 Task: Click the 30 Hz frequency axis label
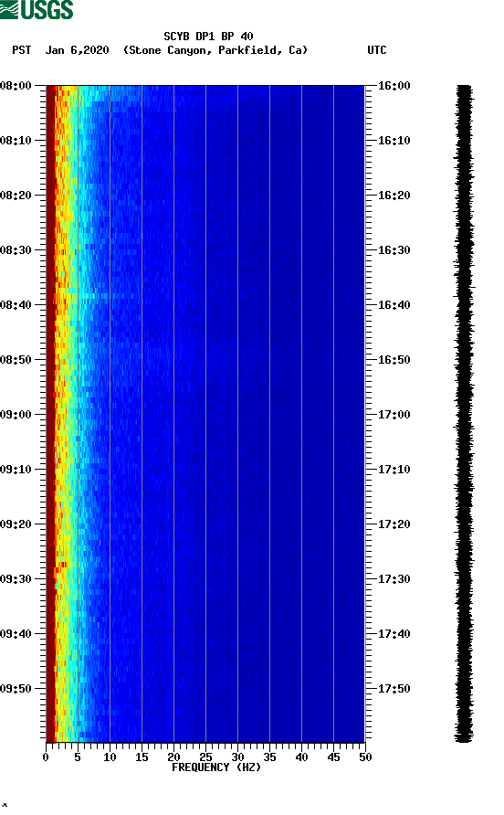[237, 757]
